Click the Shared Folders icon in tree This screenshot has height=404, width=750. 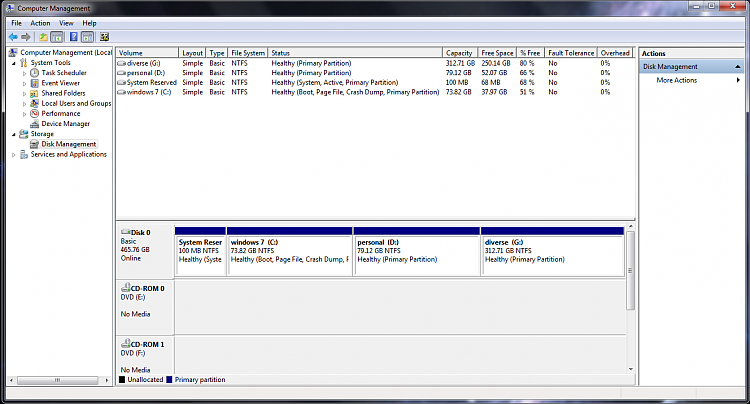pyautogui.click(x=34, y=93)
